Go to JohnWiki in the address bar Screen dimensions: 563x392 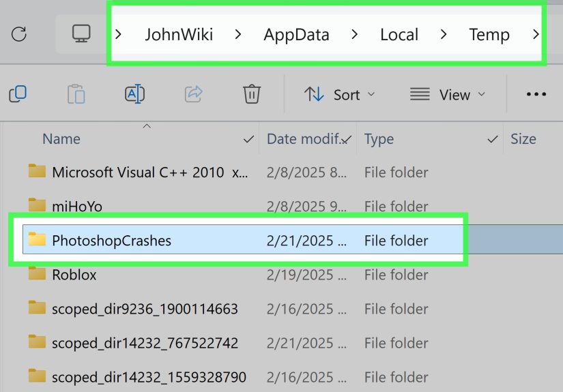click(179, 35)
